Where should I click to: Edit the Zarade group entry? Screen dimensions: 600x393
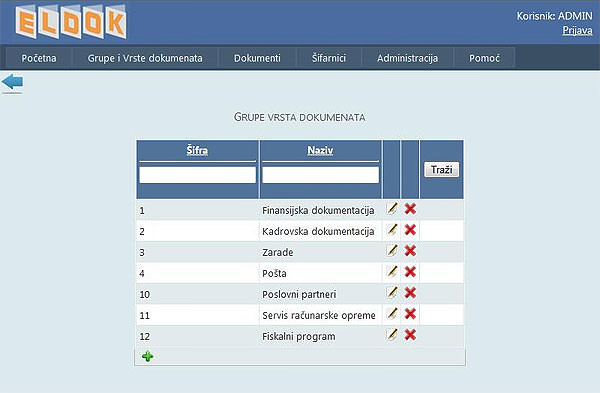[x=392, y=251]
